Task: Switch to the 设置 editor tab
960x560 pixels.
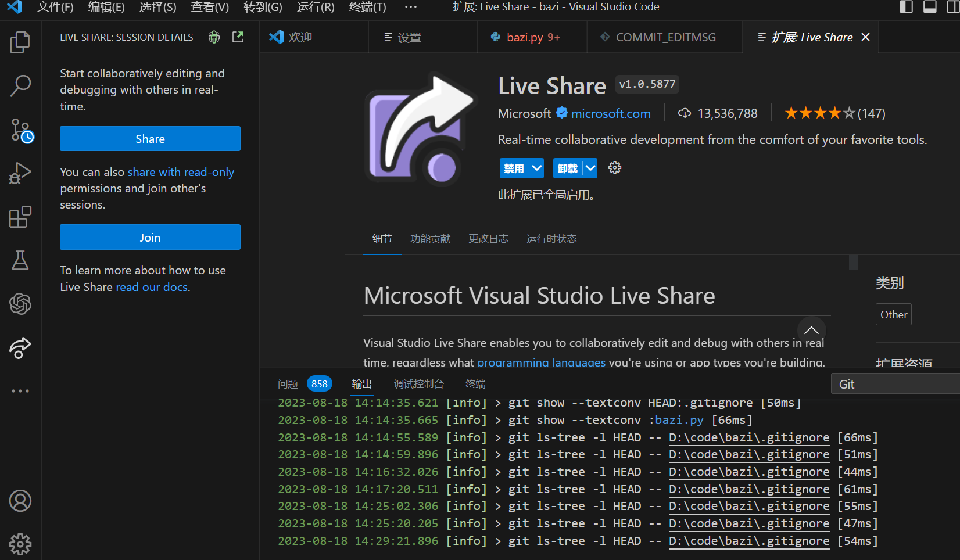Action: (422, 37)
